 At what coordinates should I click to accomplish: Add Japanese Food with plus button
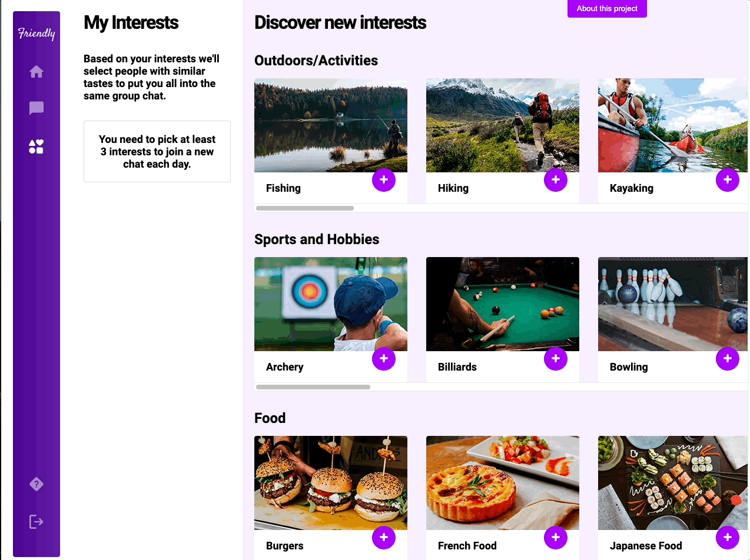(x=728, y=538)
